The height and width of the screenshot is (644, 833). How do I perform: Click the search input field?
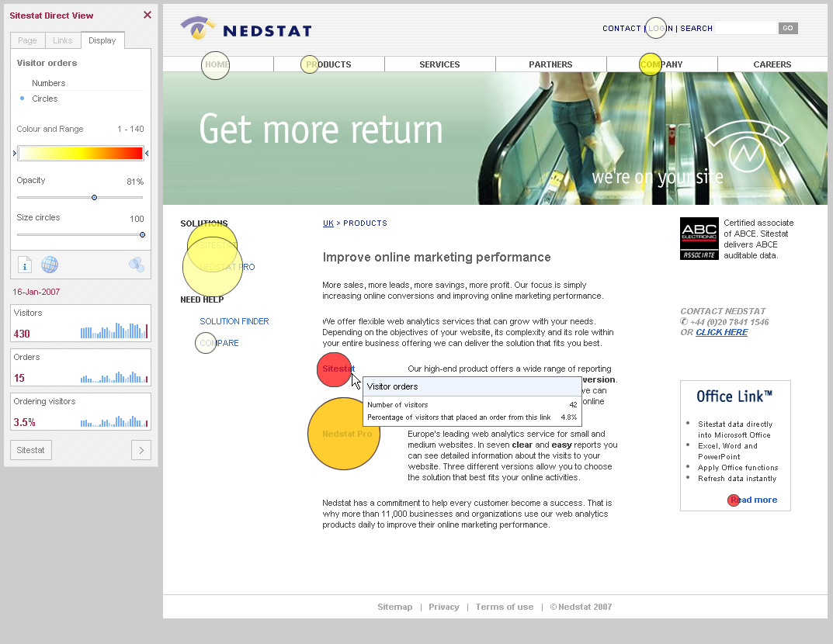click(x=746, y=28)
